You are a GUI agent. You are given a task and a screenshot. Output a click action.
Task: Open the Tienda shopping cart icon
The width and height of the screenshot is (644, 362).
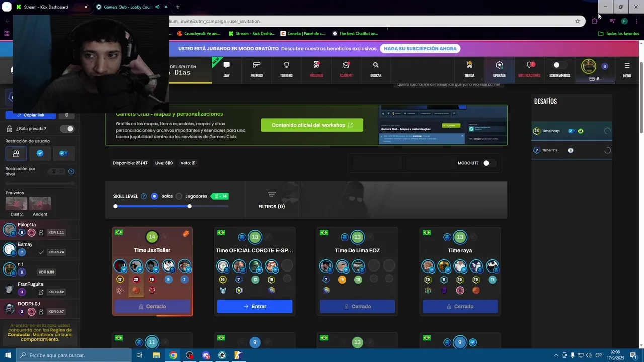coord(469,65)
